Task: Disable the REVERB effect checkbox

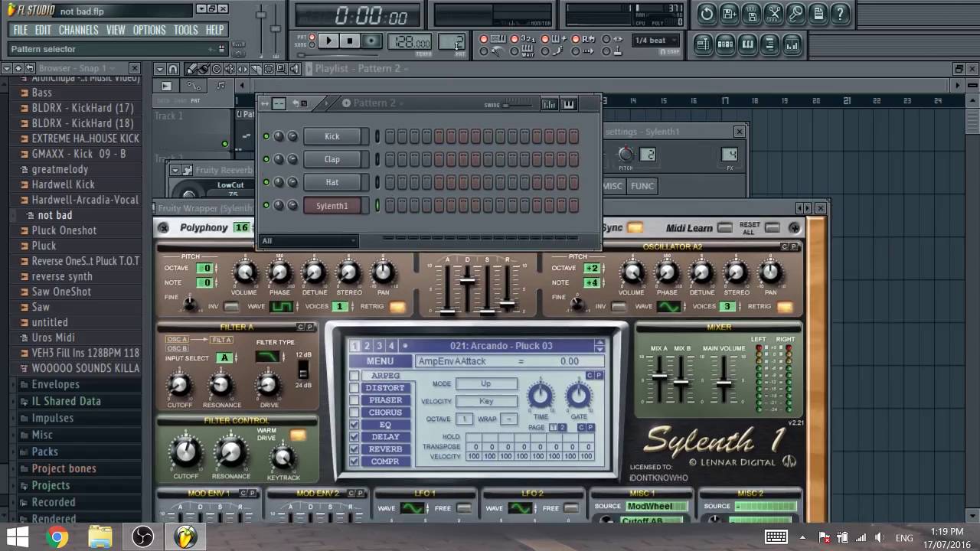Action: [x=354, y=449]
